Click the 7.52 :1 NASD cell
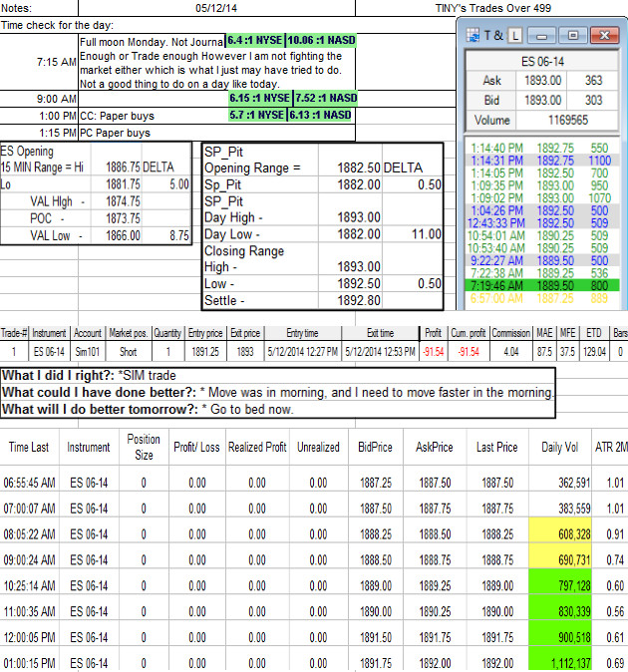 [x=326, y=98]
